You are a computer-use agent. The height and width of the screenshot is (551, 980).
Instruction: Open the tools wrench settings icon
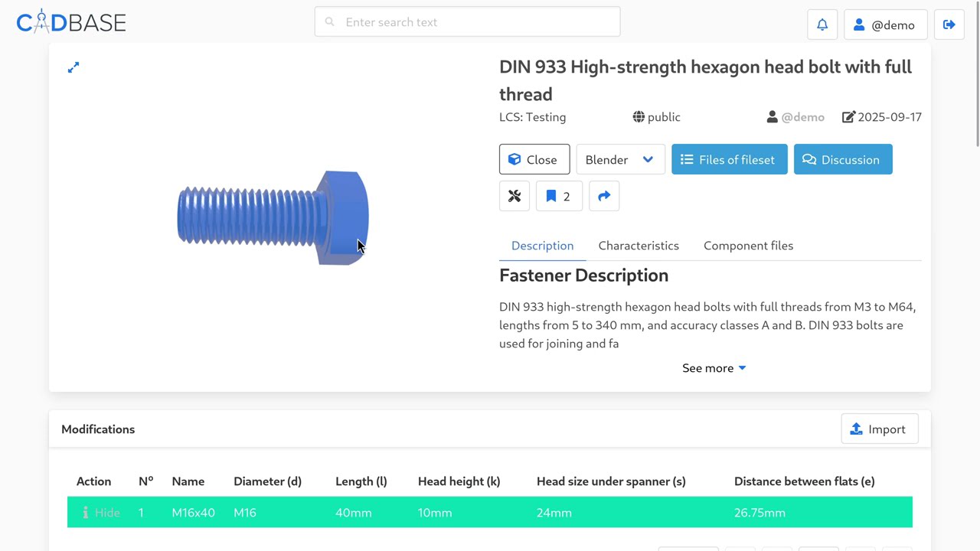click(x=514, y=197)
